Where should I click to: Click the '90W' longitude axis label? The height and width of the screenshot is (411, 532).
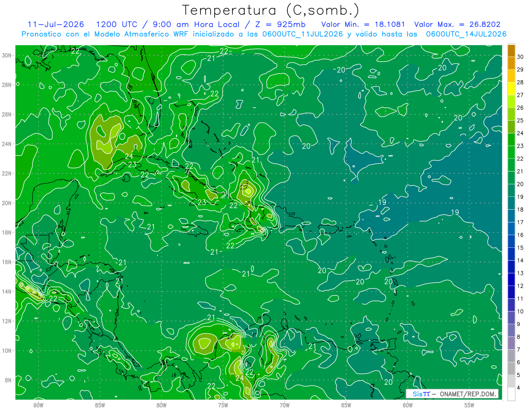[38, 405]
